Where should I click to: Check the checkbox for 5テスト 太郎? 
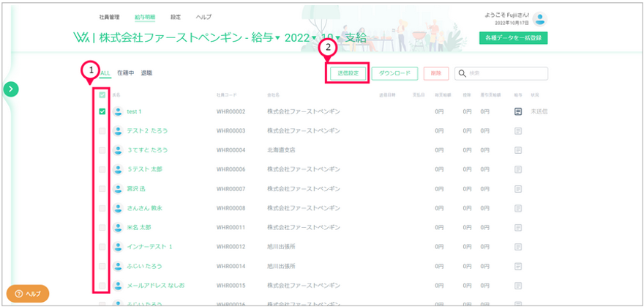tap(102, 169)
